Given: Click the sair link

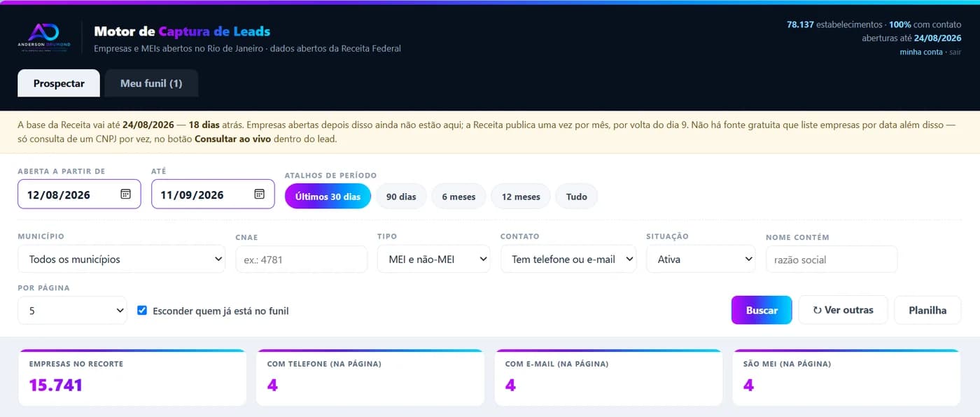Looking at the screenshot, I should tap(955, 52).
